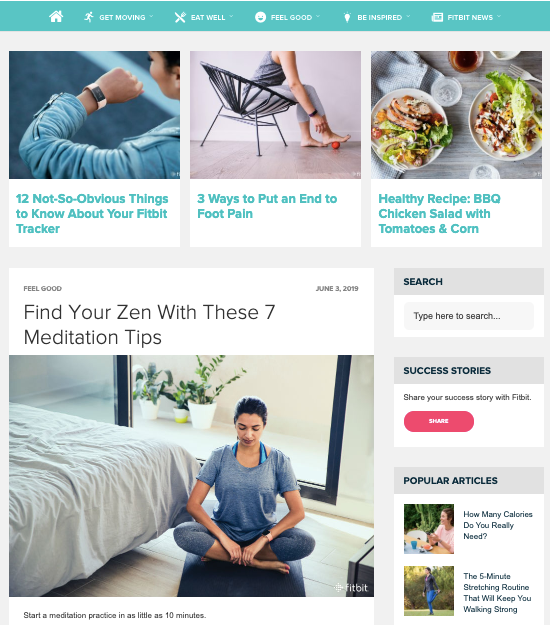Click the 5-Minute Stretching Routine thumbnail image

tap(429, 591)
